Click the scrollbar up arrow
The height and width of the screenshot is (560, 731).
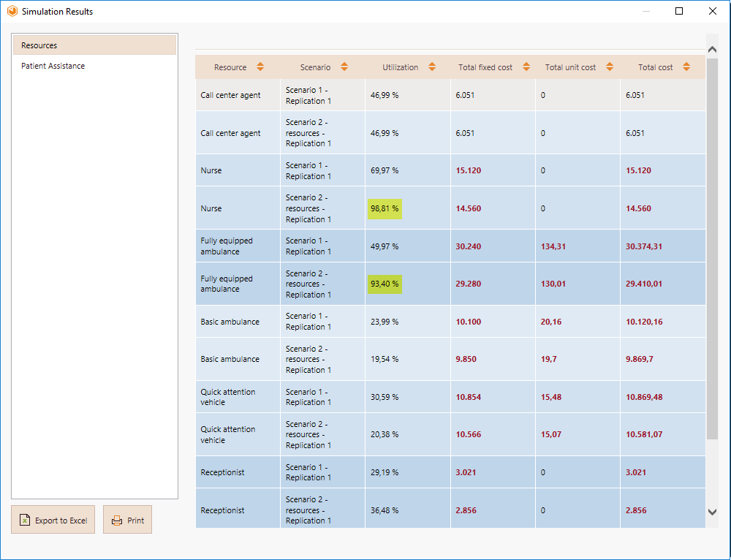[712, 49]
